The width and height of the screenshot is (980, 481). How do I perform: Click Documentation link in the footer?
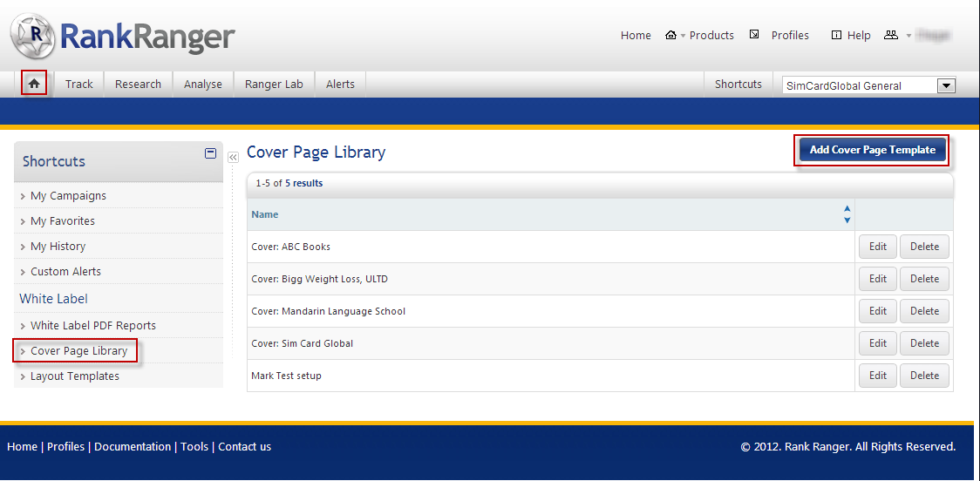pyautogui.click(x=133, y=446)
